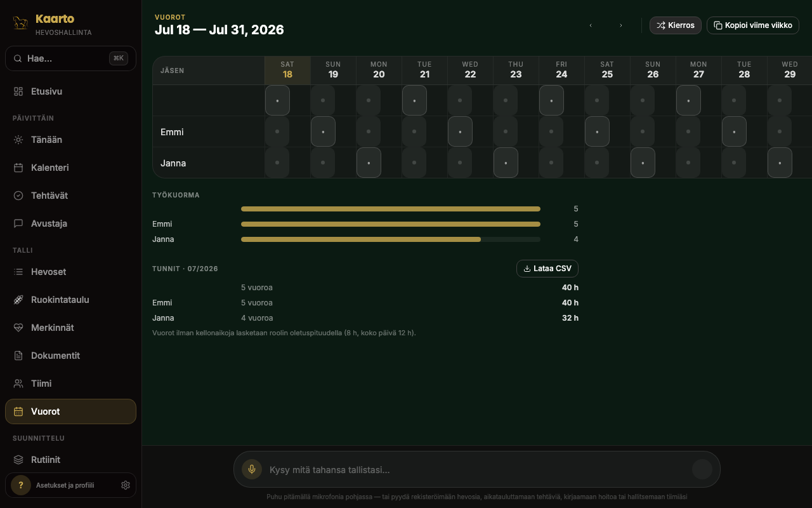
Task: Toggle unnamed member's shift on Sat 18
Action: tap(277, 100)
